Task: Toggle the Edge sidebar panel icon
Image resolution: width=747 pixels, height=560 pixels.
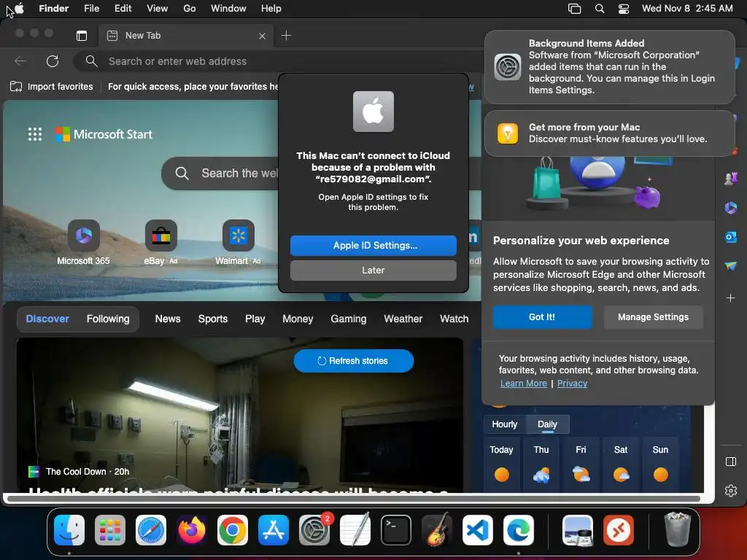Action: coord(731,462)
